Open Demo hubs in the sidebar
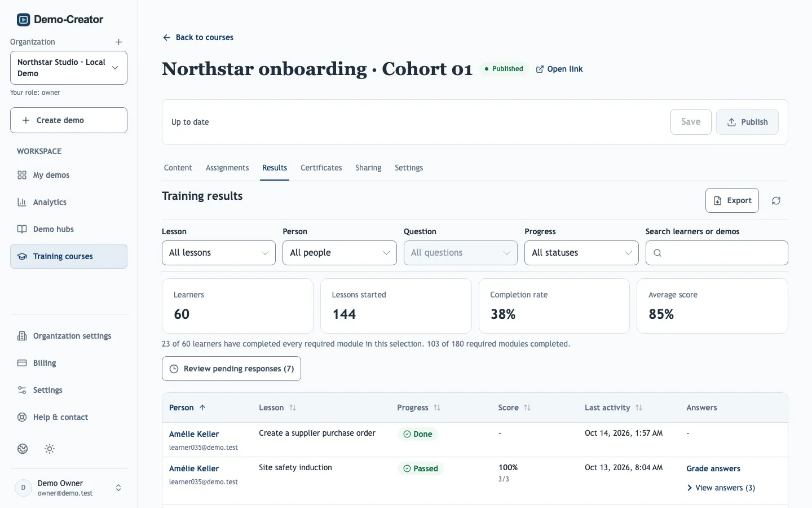This screenshot has height=508, width=812. 69,229
